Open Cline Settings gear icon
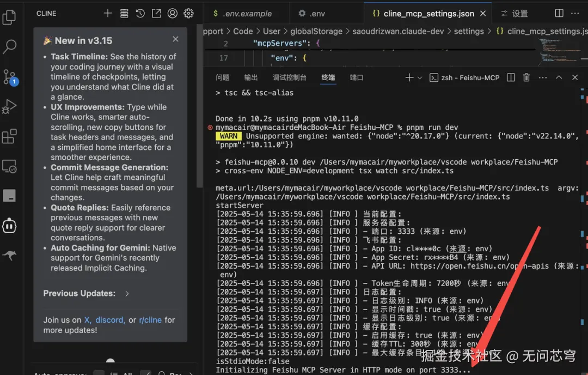Viewport: 588px width, 375px height. click(188, 14)
